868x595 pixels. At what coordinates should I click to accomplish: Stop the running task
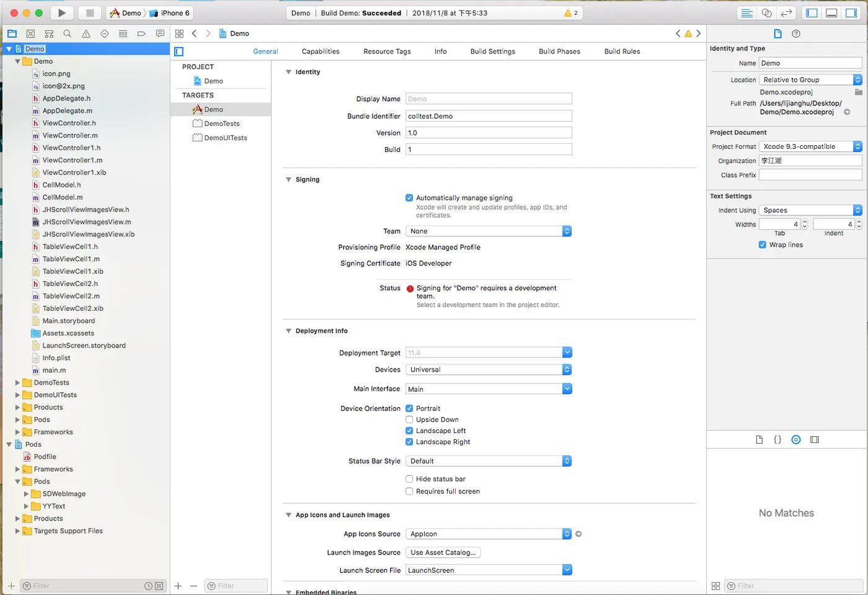tap(90, 13)
